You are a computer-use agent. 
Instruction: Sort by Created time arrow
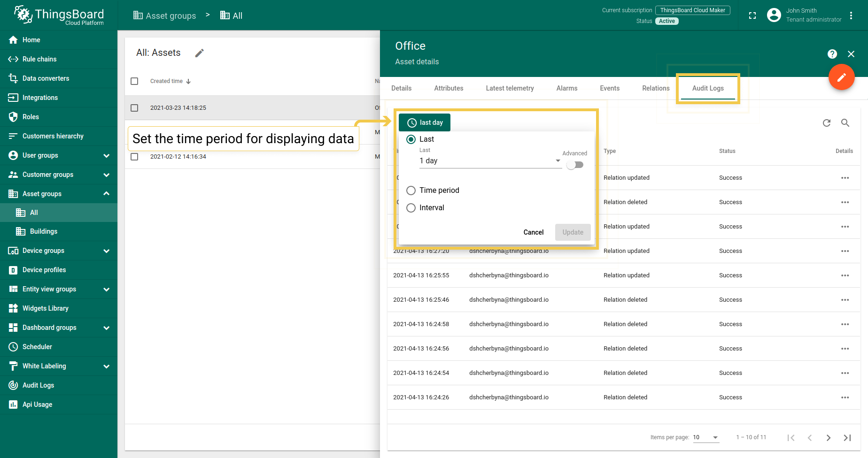[188, 81]
